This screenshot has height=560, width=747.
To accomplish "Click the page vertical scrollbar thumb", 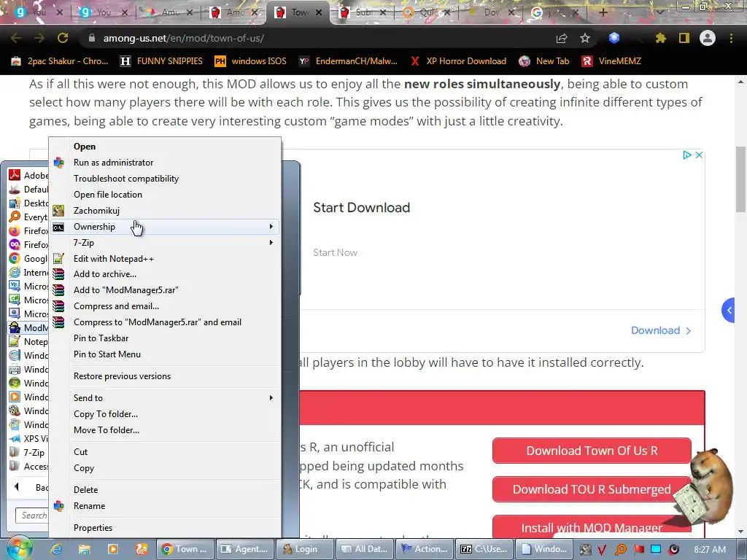I will pos(741,179).
